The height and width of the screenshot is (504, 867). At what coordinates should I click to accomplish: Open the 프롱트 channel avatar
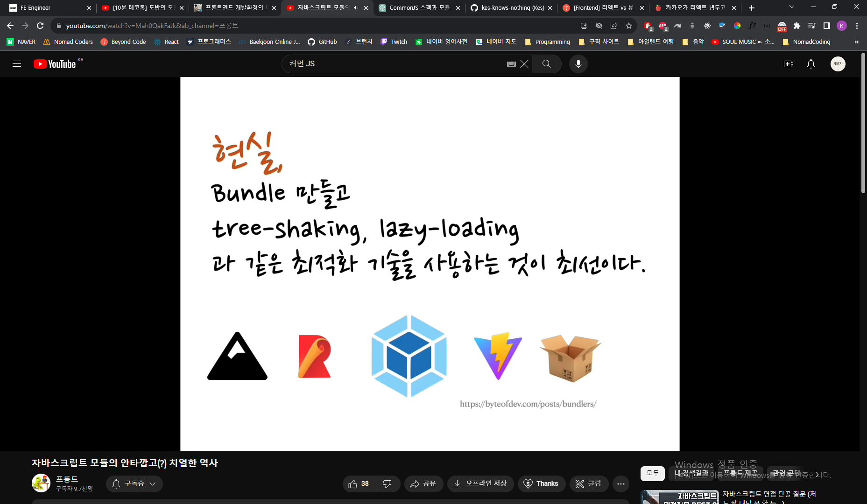point(41,483)
